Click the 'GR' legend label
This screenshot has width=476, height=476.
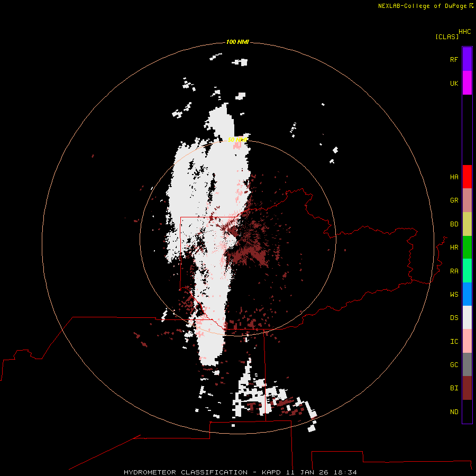coord(454,200)
